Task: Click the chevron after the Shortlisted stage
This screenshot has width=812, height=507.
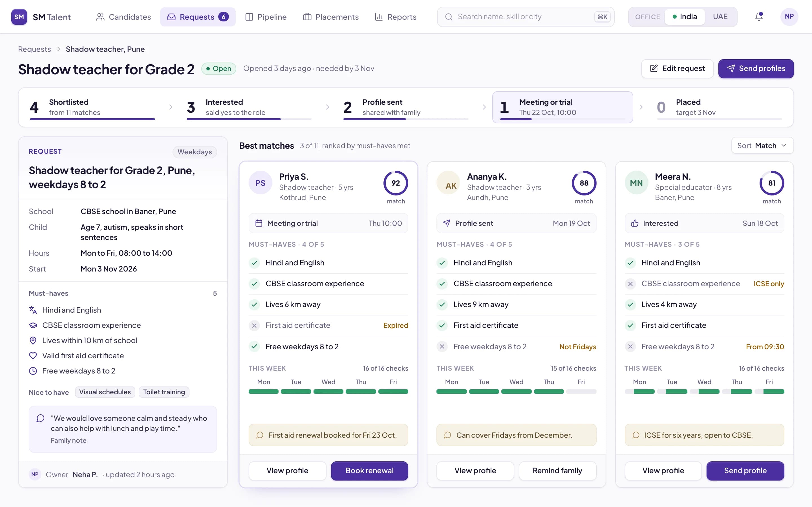Action: point(171,107)
